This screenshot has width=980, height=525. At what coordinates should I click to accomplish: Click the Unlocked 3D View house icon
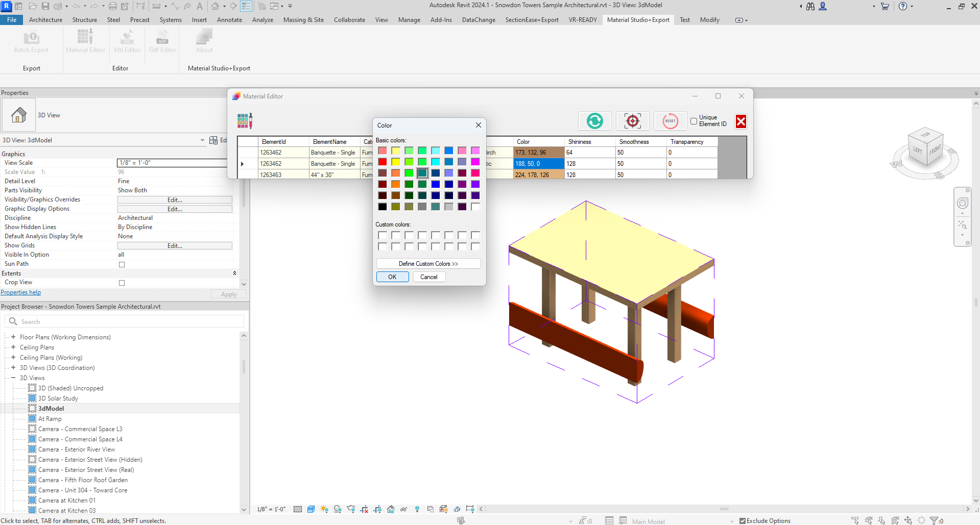point(391,509)
